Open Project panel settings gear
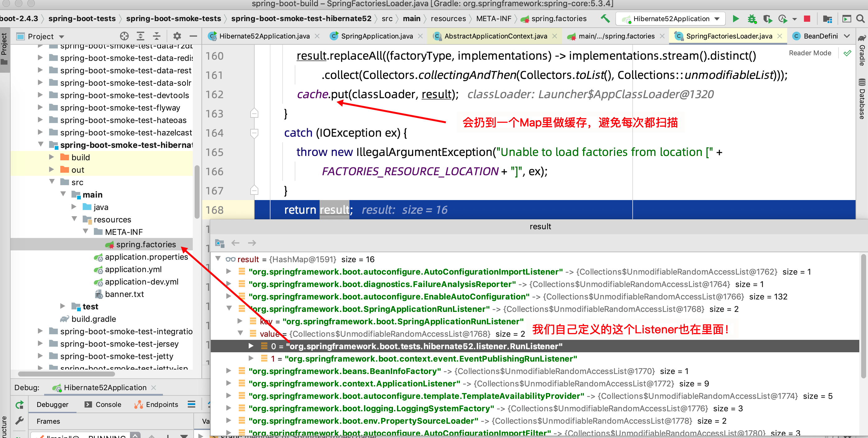The height and width of the screenshot is (438, 868). pyautogui.click(x=177, y=36)
